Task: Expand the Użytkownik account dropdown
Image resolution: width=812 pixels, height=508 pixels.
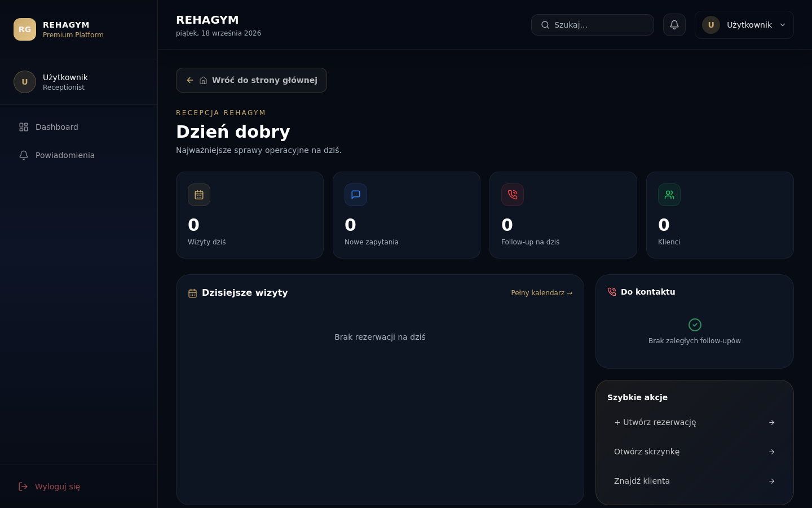Action: 744,25
